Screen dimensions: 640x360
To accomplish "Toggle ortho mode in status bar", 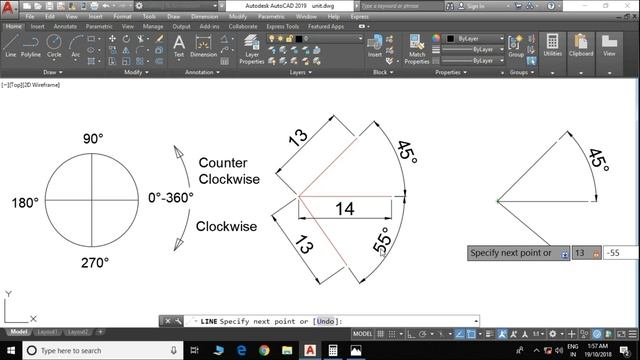I will click(411, 334).
